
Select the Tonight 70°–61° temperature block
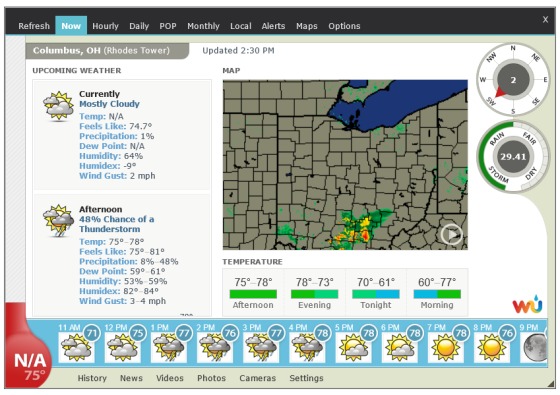pos(376,292)
